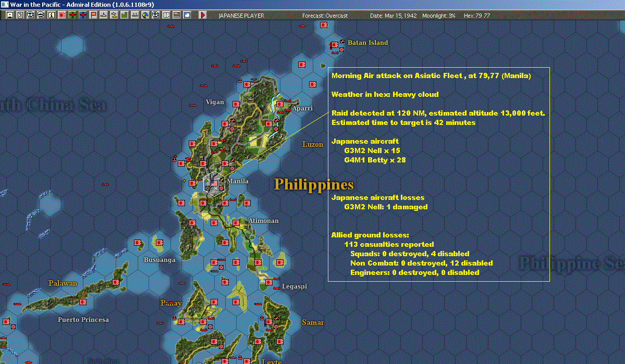This screenshot has width=625, height=364.
Task: Click the Japanese base marker left of Aparri
Action: [x=280, y=104]
